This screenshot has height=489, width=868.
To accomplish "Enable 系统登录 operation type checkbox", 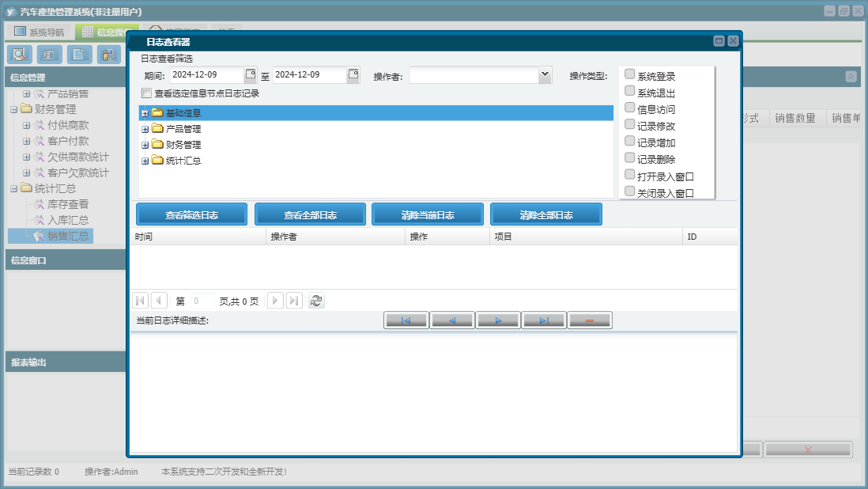I will coord(629,74).
